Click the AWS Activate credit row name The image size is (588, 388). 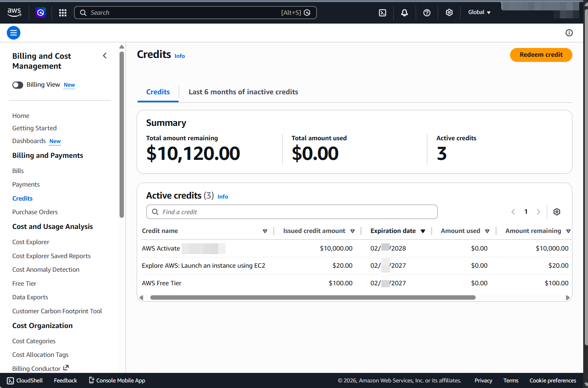coord(161,249)
